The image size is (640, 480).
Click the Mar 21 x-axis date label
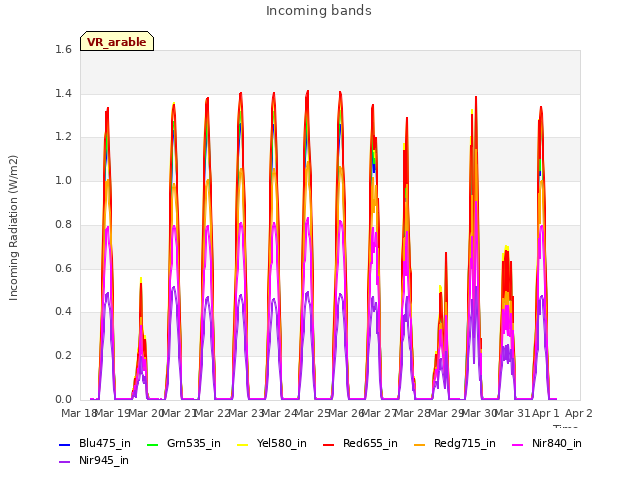tap(179, 413)
